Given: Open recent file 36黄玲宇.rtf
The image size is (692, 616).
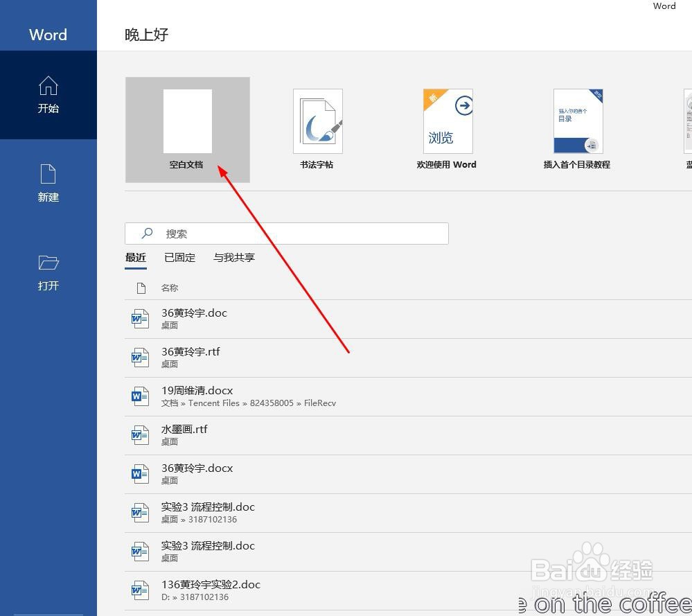Looking at the screenshot, I should click(408, 358).
